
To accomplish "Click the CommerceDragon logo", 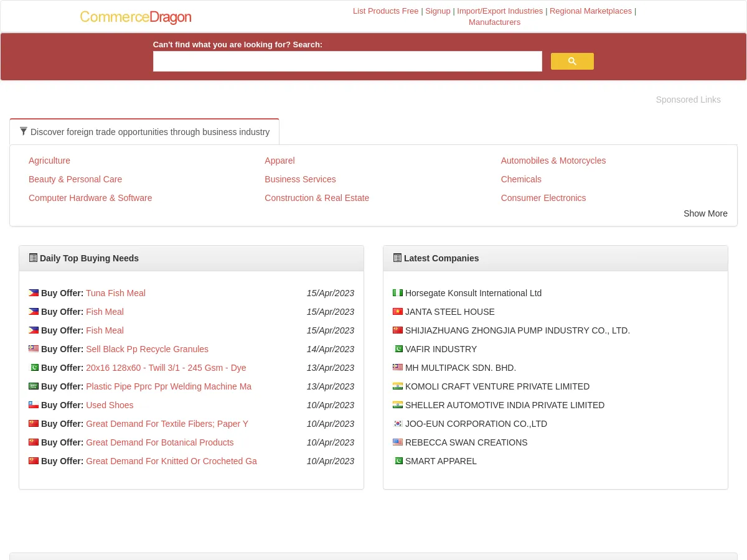I will [136, 17].
